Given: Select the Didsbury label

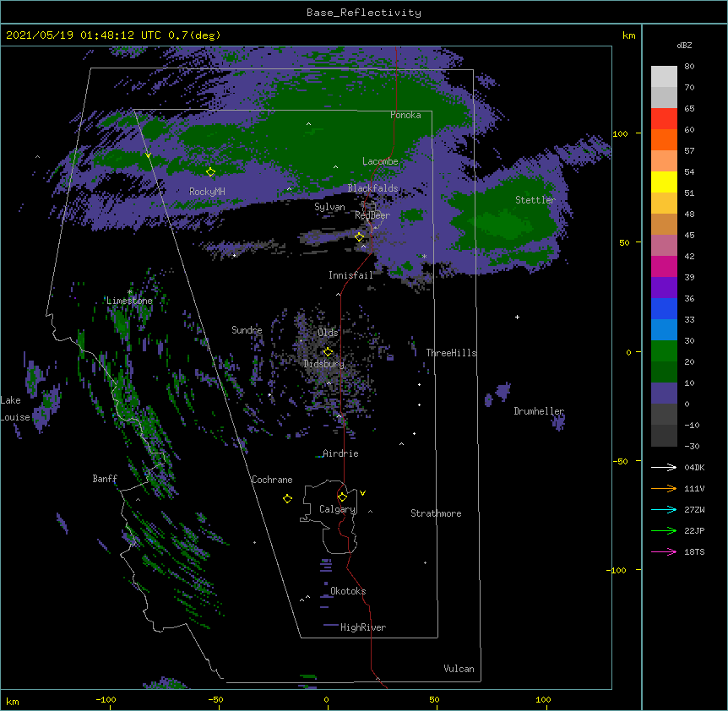Looking at the screenshot, I should pyautogui.click(x=324, y=364).
